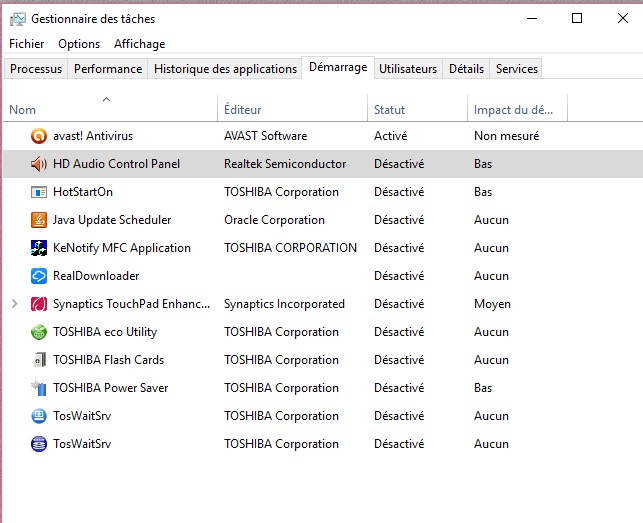Click Synaptics Incorporated publisher cell
The height and width of the screenshot is (523, 643).
284,304
